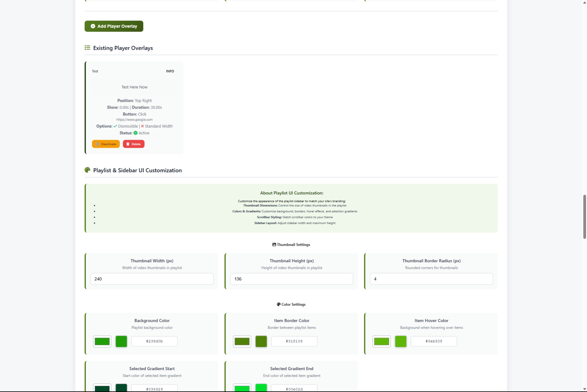Click the Thumbnail Width input field

pyautogui.click(x=152, y=279)
